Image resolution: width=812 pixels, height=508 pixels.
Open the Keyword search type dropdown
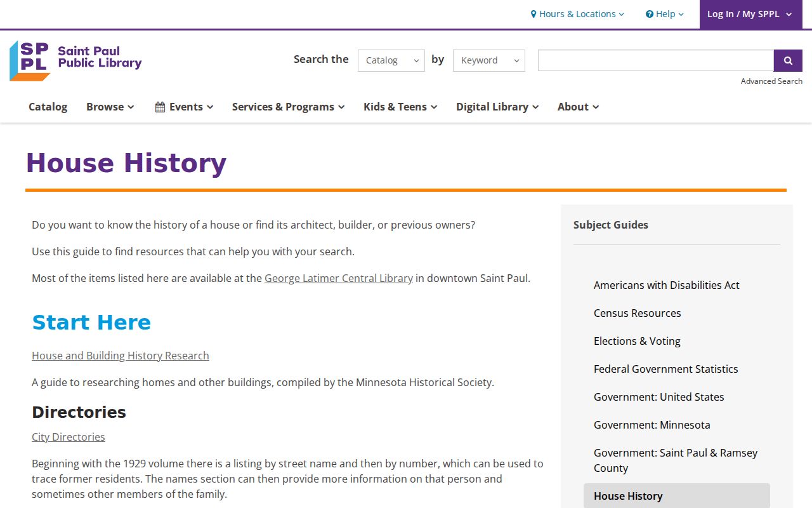[x=489, y=60]
